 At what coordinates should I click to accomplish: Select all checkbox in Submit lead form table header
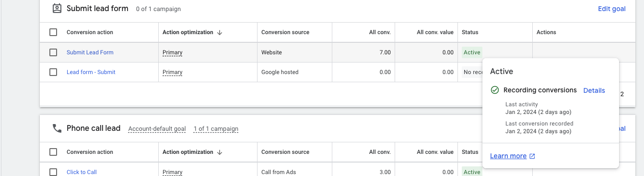tap(53, 32)
